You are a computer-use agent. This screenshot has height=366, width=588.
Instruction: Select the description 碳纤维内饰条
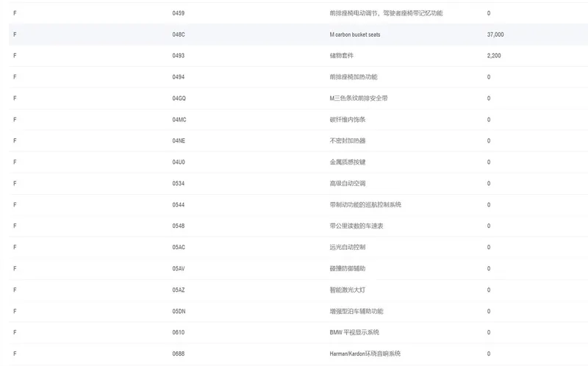tap(347, 120)
